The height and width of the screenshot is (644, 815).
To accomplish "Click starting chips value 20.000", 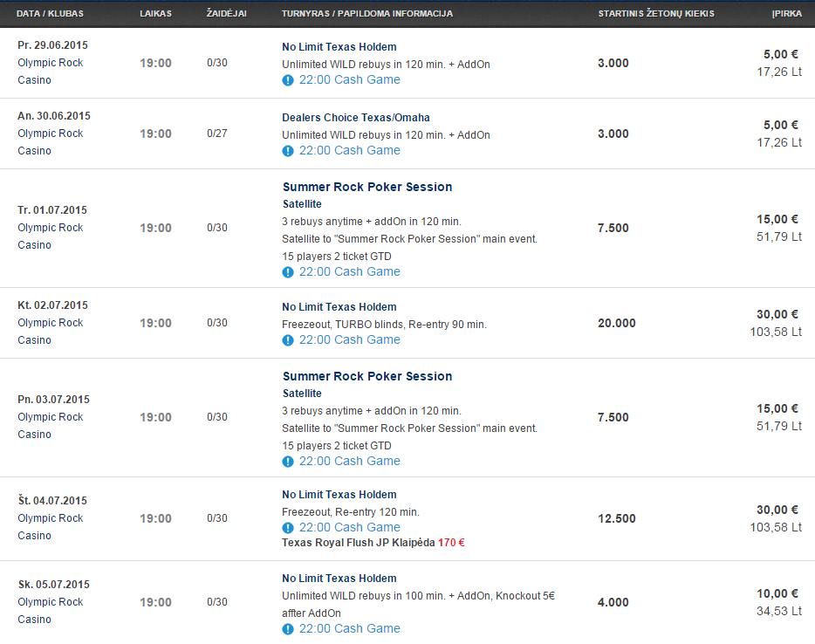I will point(616,323).
